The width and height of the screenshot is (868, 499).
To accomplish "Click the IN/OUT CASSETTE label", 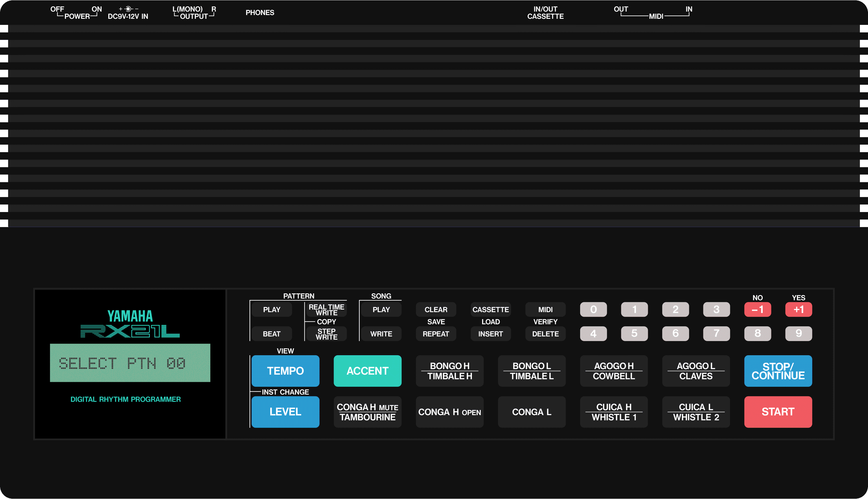I will tap(546, 13).
